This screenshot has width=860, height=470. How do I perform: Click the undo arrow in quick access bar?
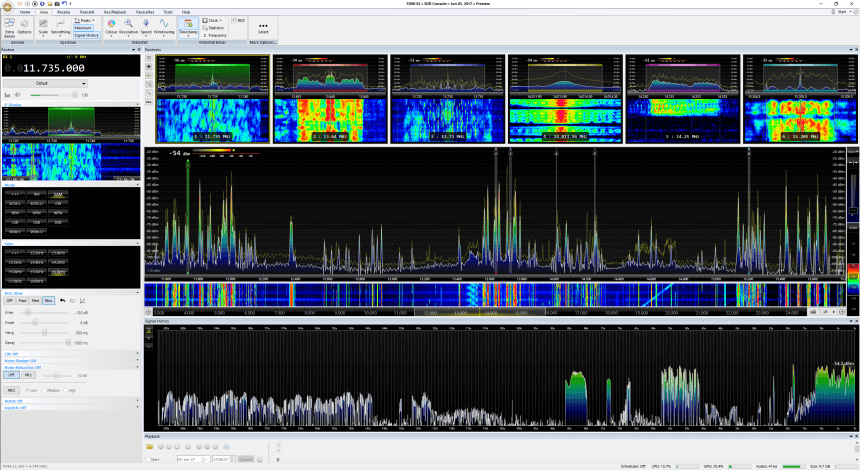[x=64, y=4]
